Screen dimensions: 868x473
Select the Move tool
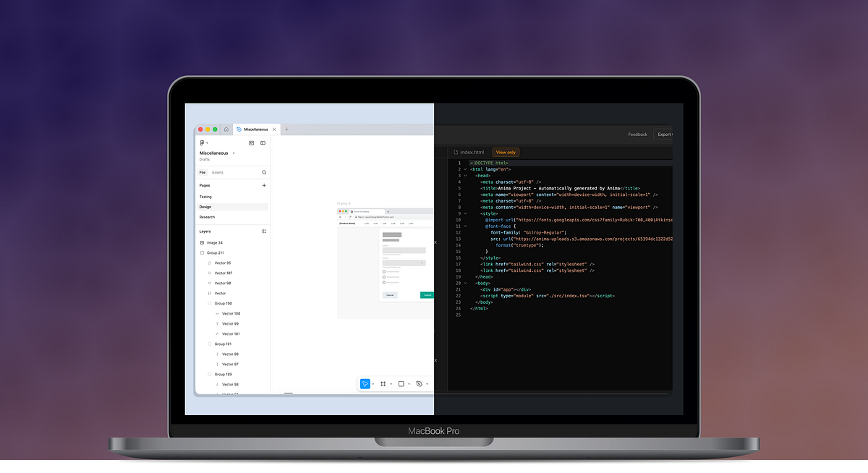click(x=365, y=384)
